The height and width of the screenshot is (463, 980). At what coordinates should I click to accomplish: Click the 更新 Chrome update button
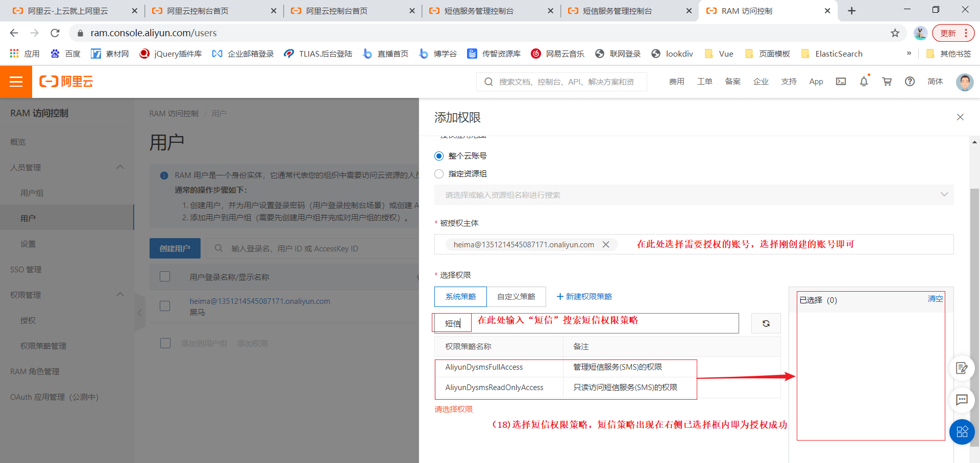pos(953,33)
